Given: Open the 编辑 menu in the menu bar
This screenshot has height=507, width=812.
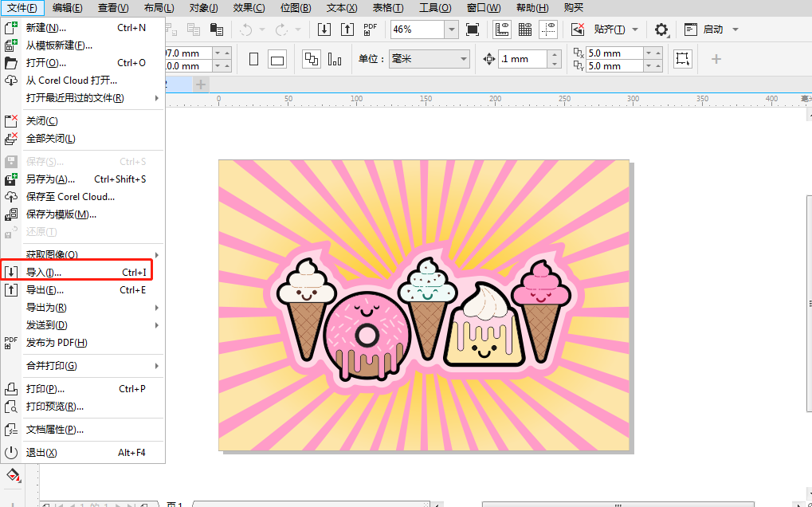Looking at the screenshot, I should click(67, 8).
